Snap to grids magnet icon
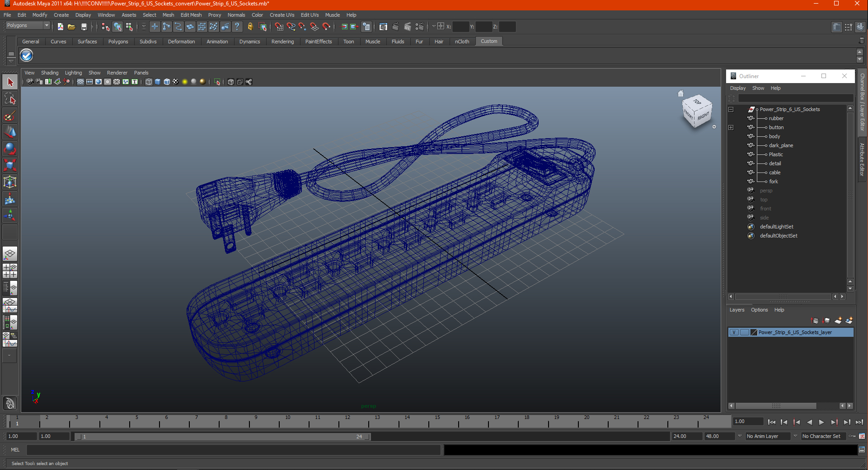This screenshot has height=470, width=868. tap(279, 27)
